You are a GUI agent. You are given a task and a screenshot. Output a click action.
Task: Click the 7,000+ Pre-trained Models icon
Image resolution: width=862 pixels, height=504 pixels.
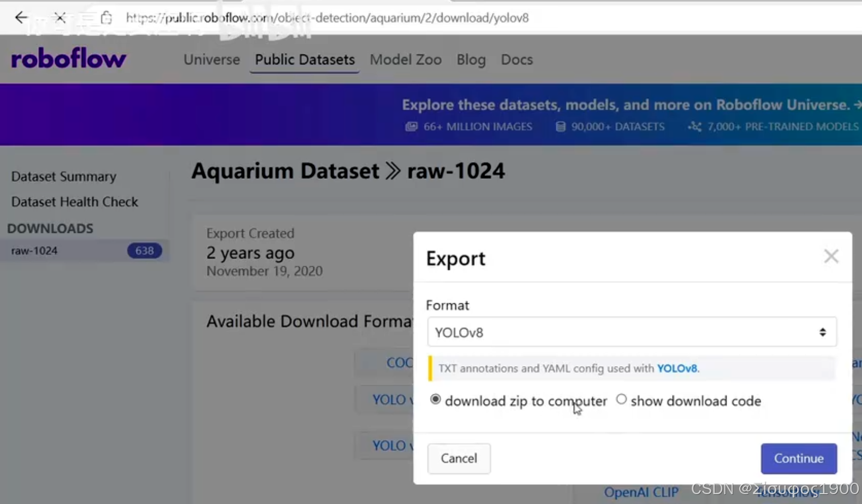pos(694,127)
